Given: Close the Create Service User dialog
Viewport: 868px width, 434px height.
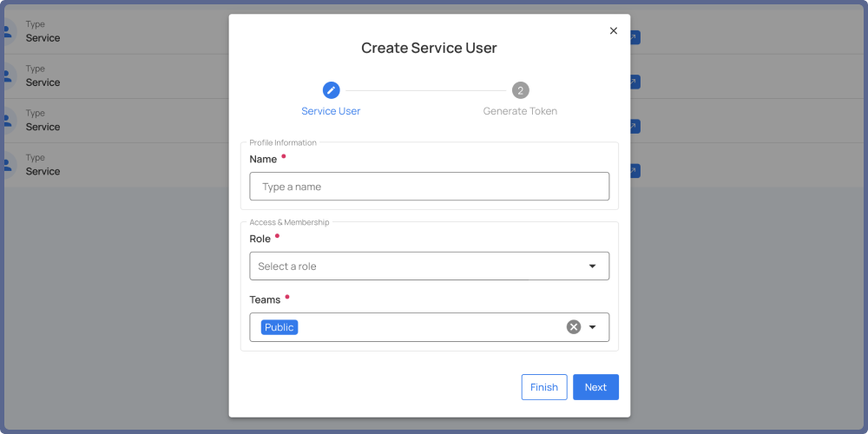Looking at the screenshot, I should coord(614,30).
